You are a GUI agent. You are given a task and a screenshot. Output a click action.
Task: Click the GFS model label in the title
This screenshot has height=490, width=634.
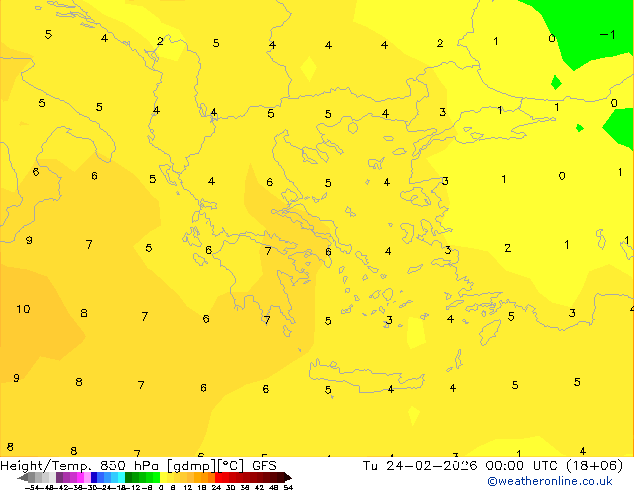(264, 466)
